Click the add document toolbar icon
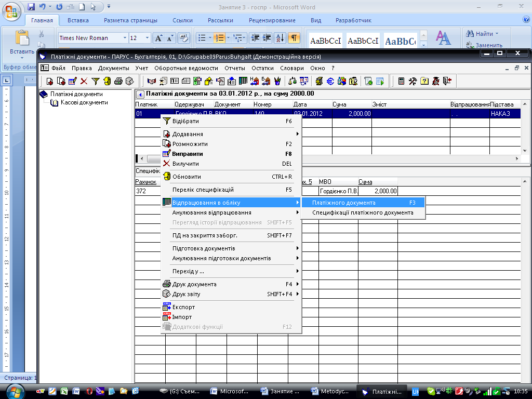532x399 pixels. [49, 81]
